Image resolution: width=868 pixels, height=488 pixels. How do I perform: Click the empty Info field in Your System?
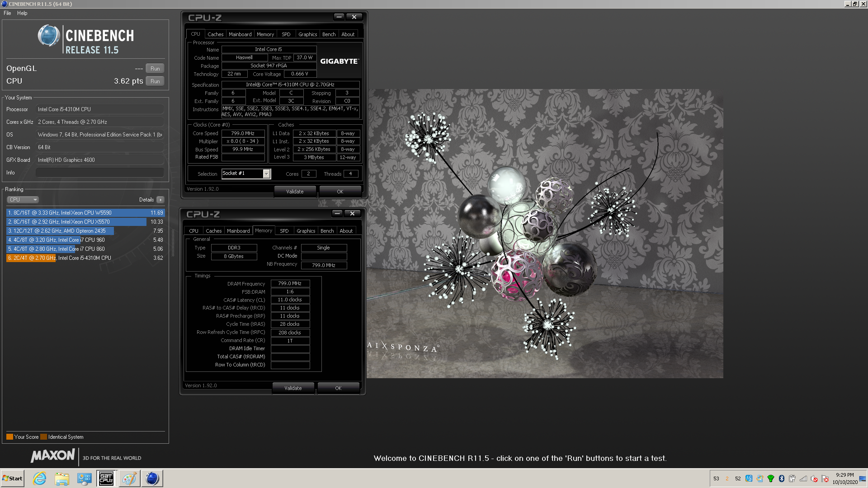(99, 173)
